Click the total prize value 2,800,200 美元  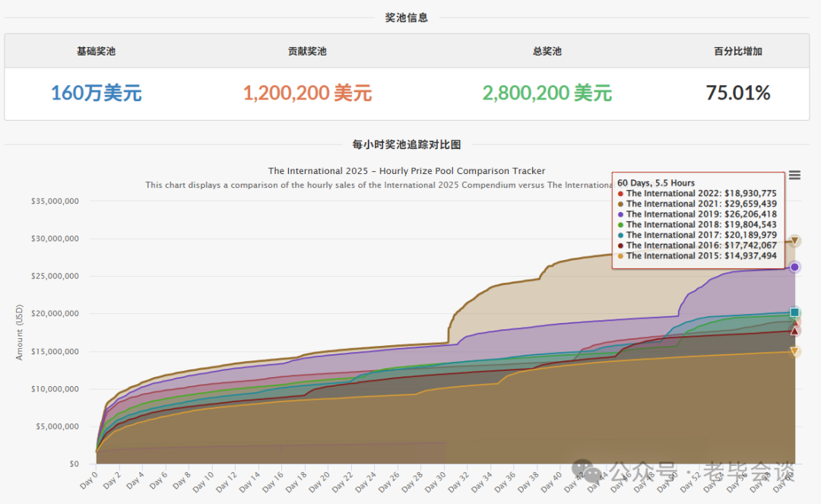547,94
